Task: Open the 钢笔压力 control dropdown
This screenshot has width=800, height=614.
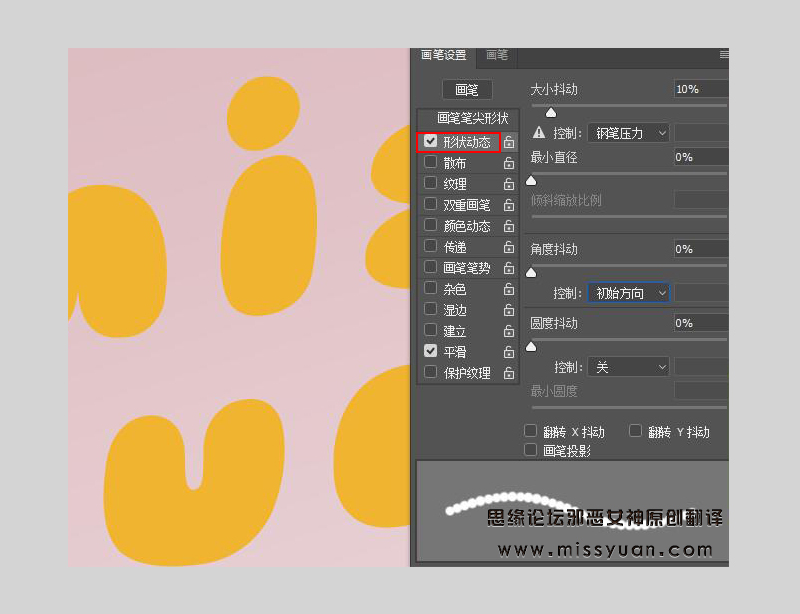Action: [x=629, y=132]
